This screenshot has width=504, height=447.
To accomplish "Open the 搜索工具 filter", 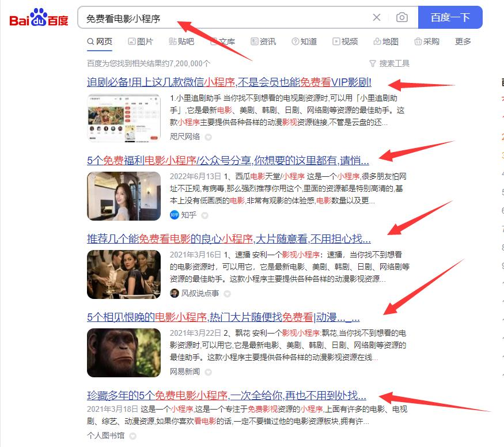I will (389, 63).
